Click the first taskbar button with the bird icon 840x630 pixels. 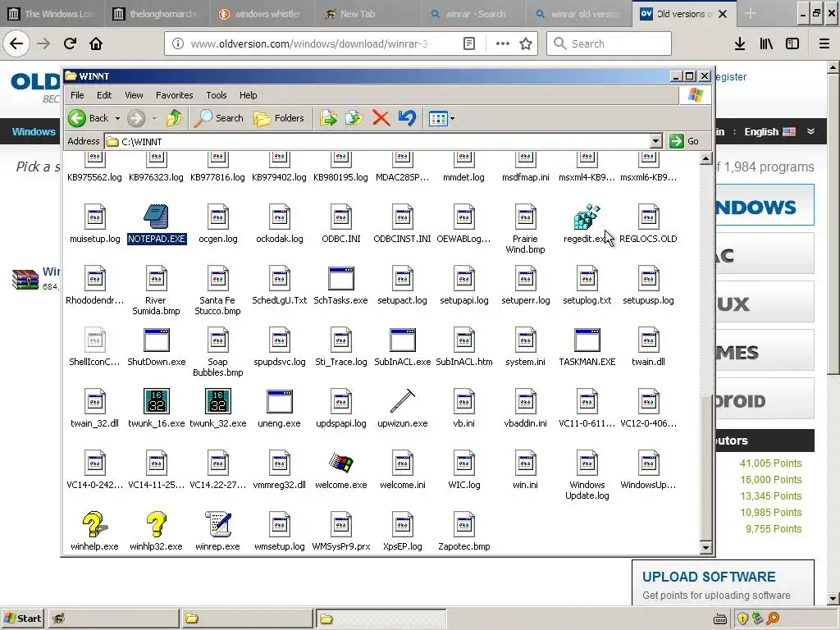pyautogui.click(x=113, y=619)
